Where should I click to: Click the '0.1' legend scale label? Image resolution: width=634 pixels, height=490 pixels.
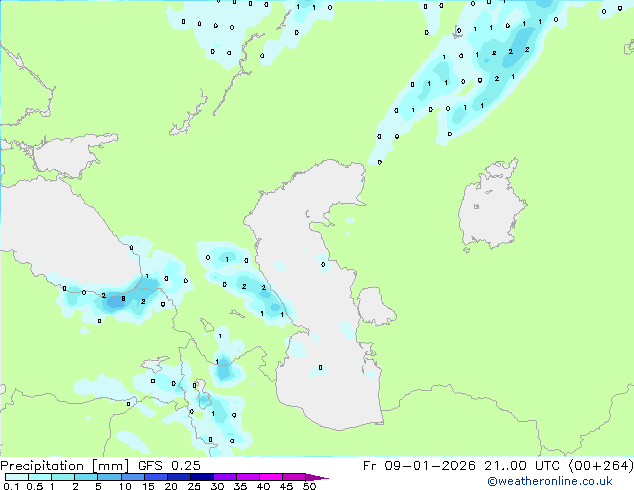(11, 486)
